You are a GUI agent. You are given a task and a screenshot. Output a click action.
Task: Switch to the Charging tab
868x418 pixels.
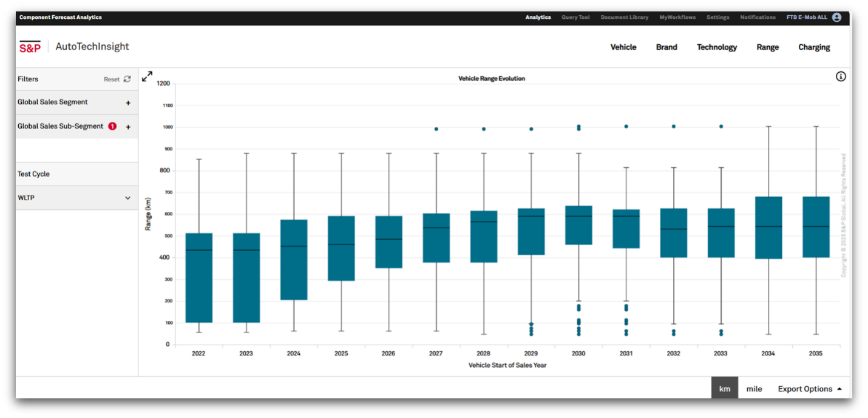814,47
